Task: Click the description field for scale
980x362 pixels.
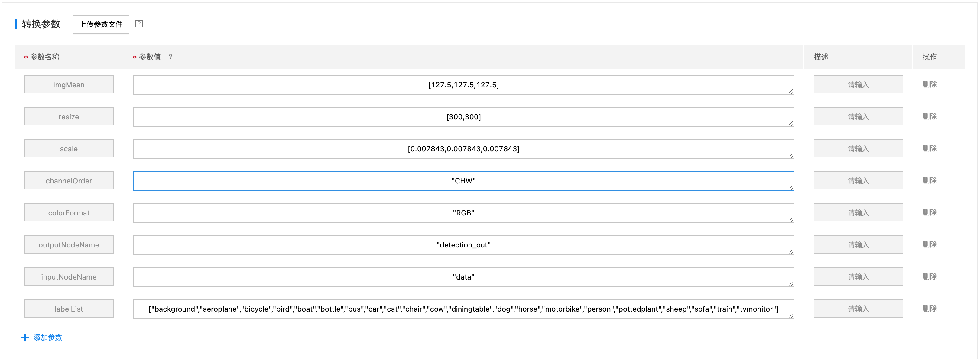Action: pos(858,148)
